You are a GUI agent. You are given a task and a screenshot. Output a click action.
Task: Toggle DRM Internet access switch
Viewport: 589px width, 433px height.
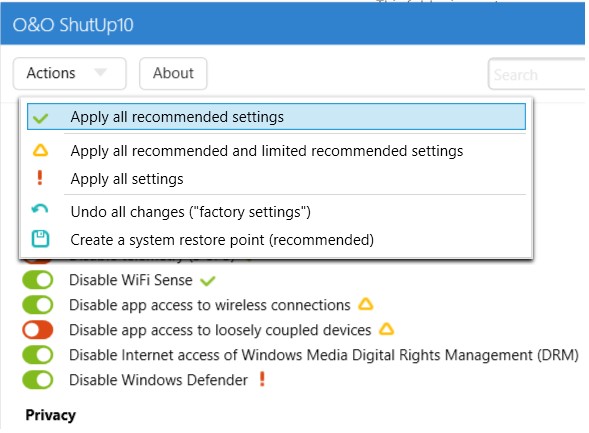(38, 355)
